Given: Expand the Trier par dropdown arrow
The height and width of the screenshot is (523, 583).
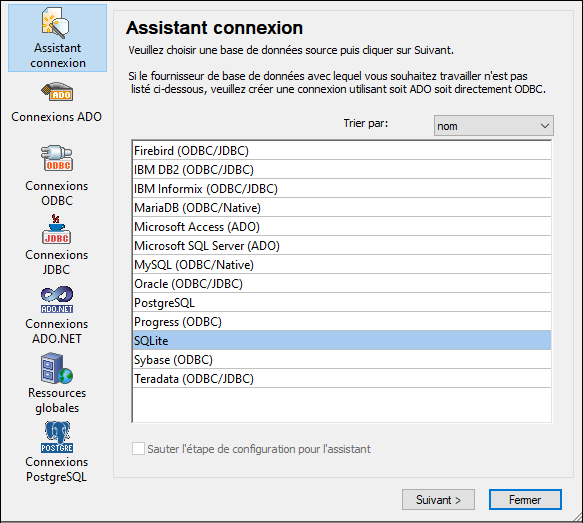Looking at the screenshot, I should pos(545,126).
